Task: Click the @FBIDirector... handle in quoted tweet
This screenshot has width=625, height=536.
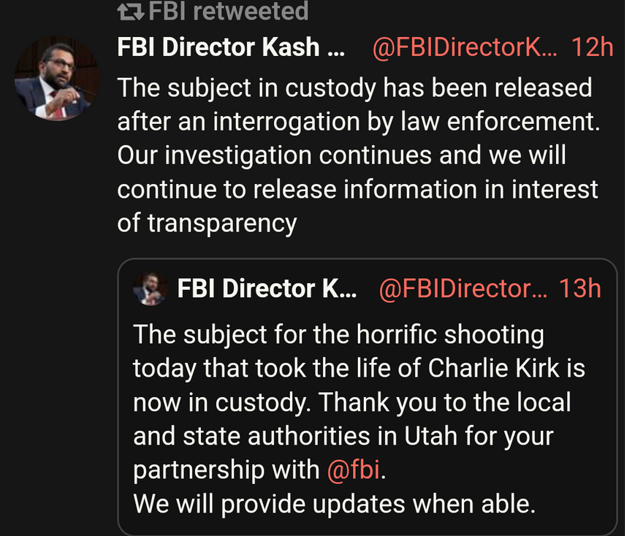Action: (464, 289)
